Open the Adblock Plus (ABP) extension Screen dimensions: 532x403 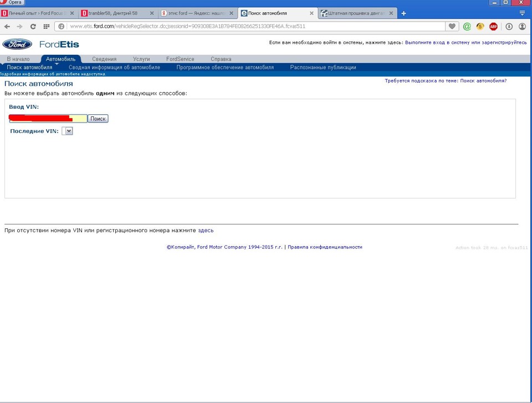point(493,27)
